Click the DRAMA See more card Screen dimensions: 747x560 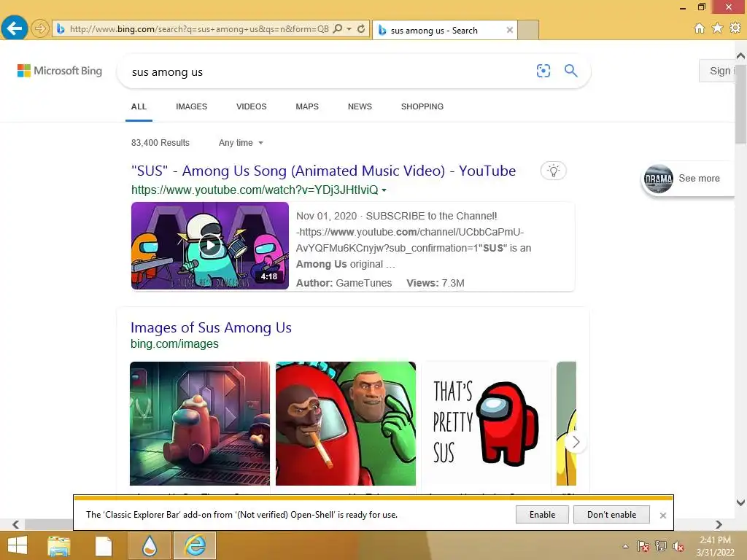689,179
